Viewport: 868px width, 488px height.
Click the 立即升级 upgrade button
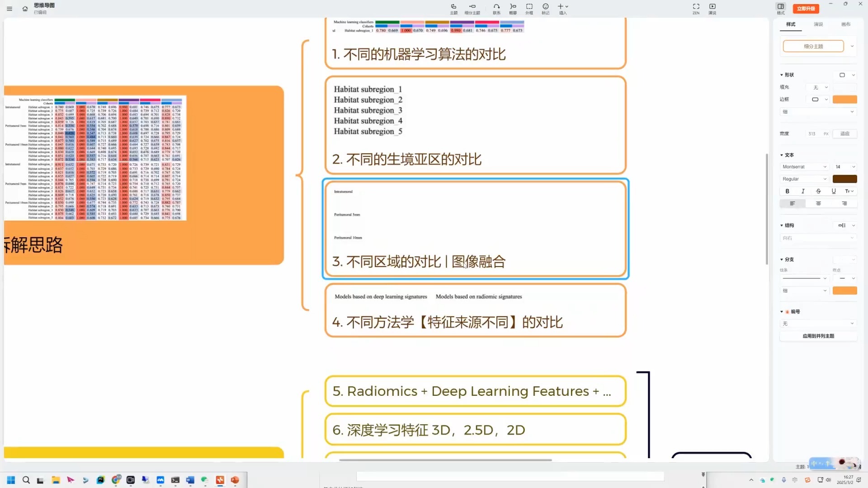[806, 9]
